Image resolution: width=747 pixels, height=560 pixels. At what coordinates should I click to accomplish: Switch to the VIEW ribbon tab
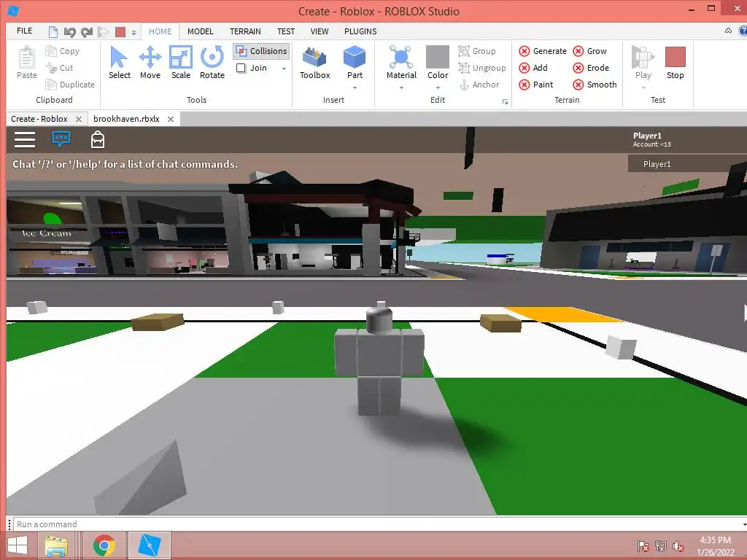(x=320, y=31)
